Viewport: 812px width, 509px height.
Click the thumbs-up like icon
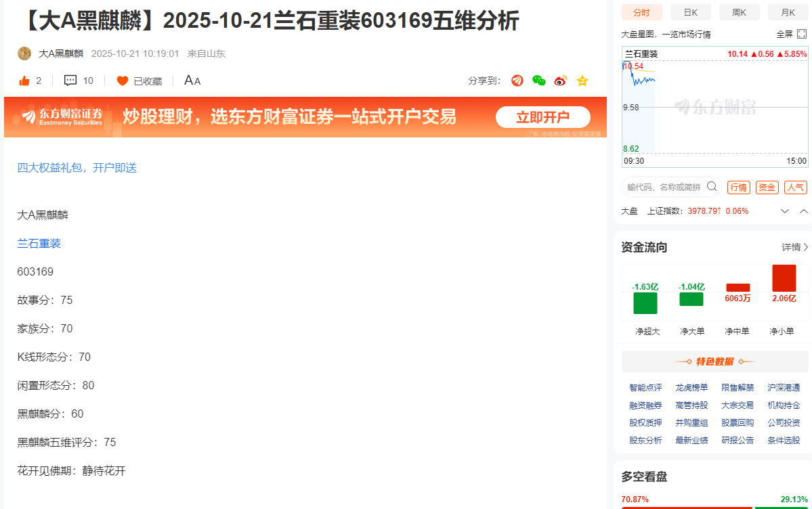point(24,81)
